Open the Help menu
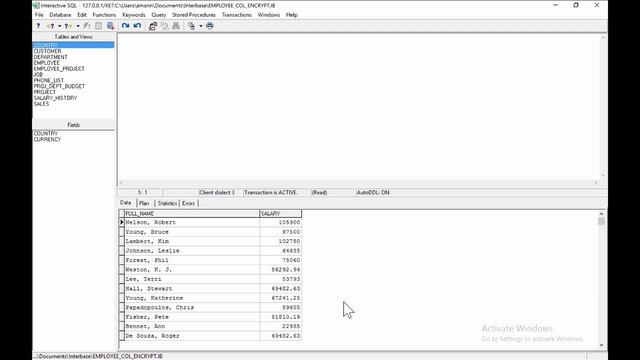The height and width of the screenshot is (360, 640). click(291, 15)
